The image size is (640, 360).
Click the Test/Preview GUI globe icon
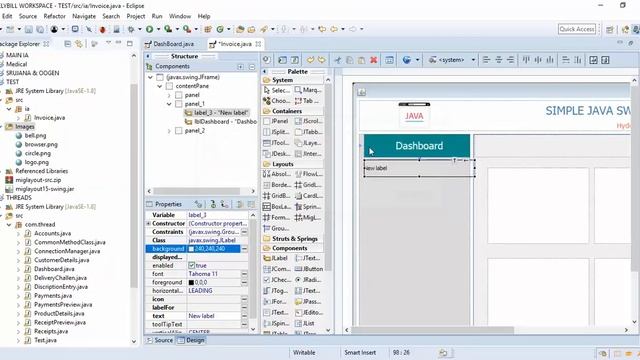coord(407,60)
